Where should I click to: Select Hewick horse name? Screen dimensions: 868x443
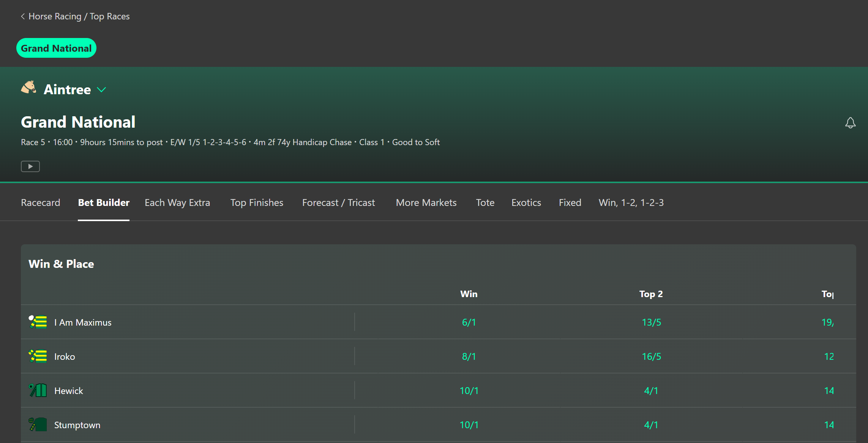pyautogui.click(x=68, y=391)
